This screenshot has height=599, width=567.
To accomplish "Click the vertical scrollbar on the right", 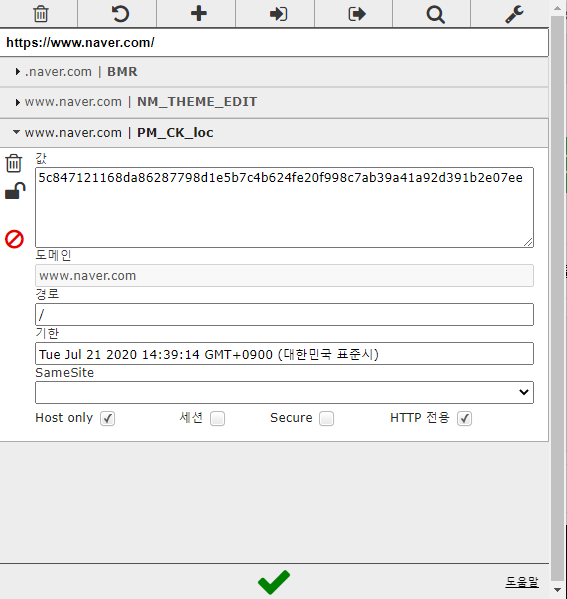I will point(557,298).
